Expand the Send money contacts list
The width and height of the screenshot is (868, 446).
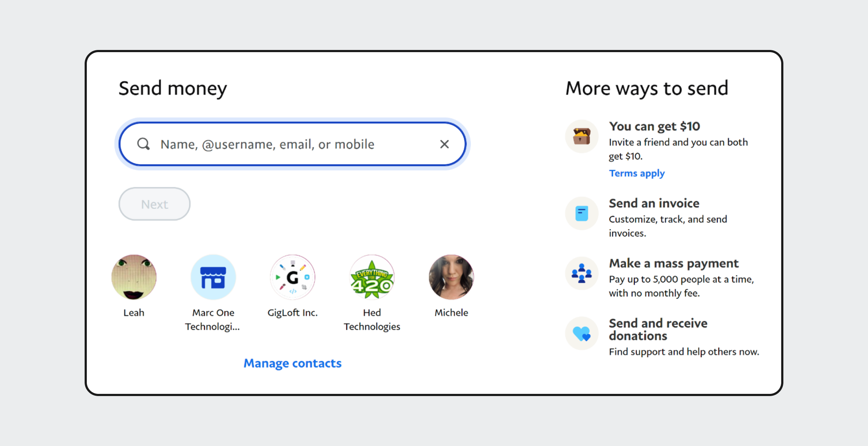click(x=293, y=362)
